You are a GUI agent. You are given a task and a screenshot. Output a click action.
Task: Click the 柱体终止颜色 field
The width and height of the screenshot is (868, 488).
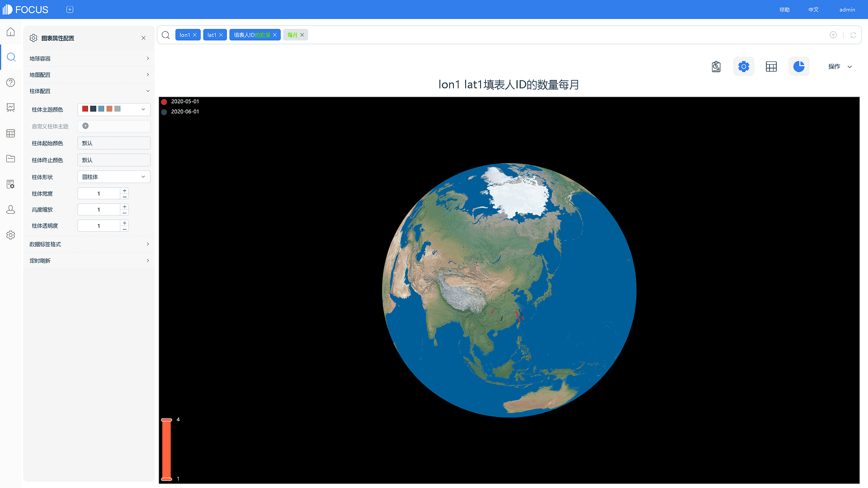coord(114,160)
